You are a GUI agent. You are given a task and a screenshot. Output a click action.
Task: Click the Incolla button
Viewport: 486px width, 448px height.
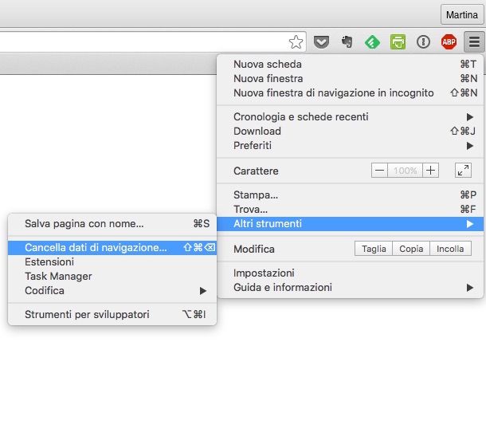point(451,249)
